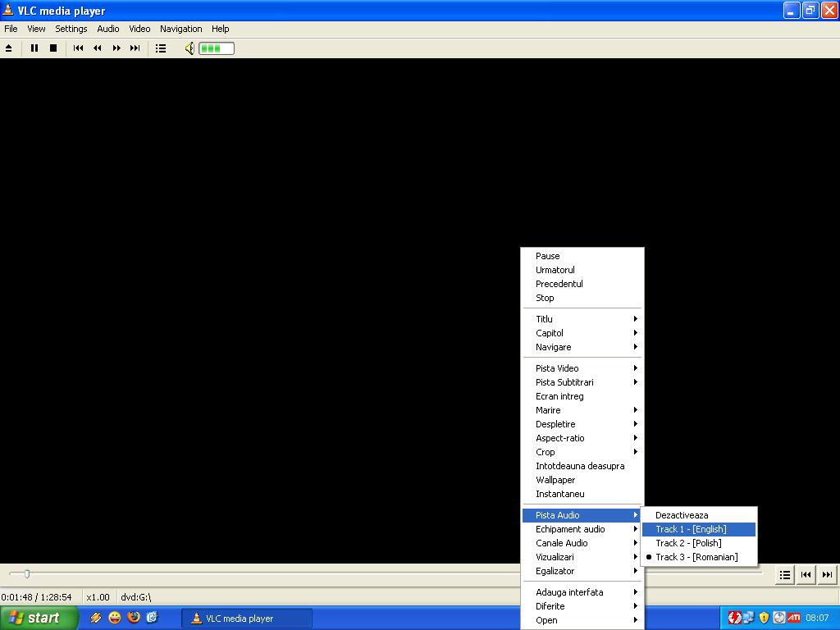Choose Track 2 - [Polish] audio track

tap(688, 543)
